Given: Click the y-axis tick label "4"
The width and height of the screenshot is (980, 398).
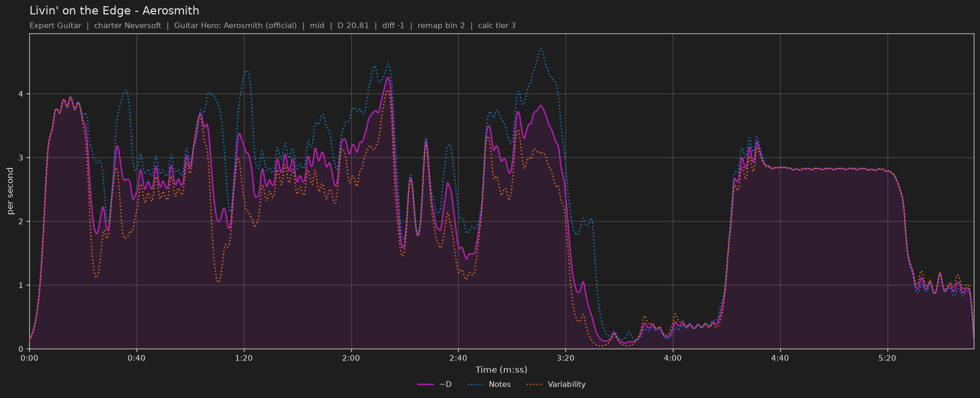Looking at the screenshot, I should 21,94.
